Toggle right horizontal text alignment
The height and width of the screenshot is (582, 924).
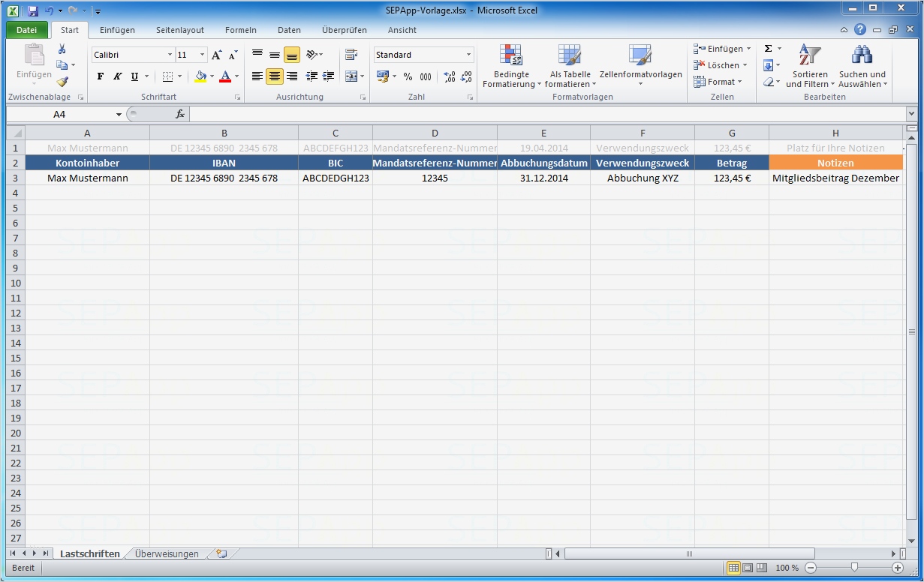tap(292, 76)
